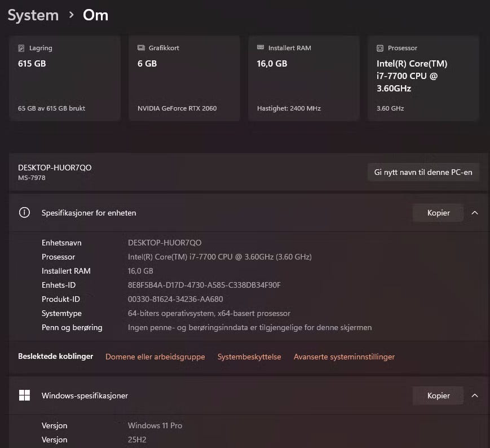The width and height of the screenshot is (490, 448).
Task: Click the Produkt-ID value 00330-81624-34236-AA680
Action: (175, 299)
